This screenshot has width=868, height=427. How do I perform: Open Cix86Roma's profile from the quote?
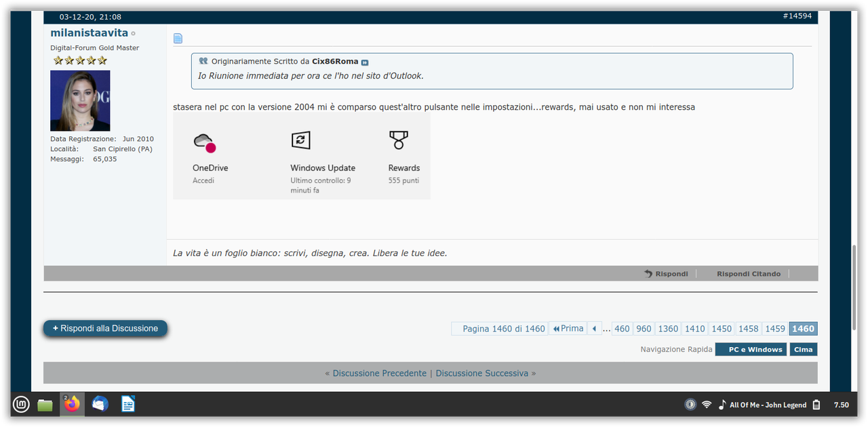coord(335,61)
